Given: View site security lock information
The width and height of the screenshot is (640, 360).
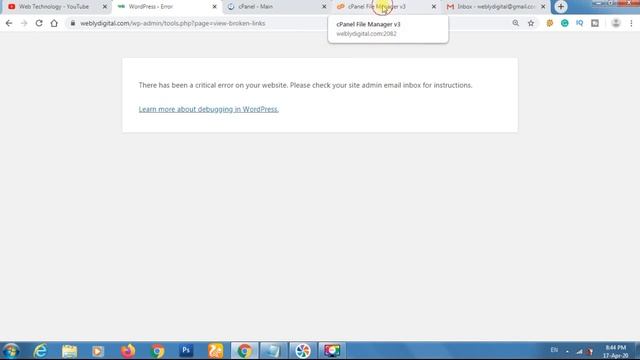Looking at the screenshot, I should (73, 23).
